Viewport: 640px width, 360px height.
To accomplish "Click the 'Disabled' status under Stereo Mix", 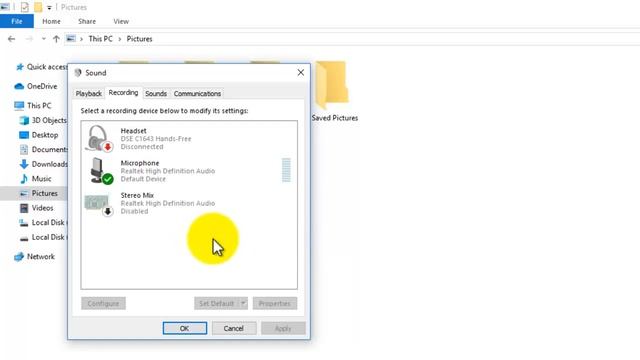I will [x=134, y=211].
